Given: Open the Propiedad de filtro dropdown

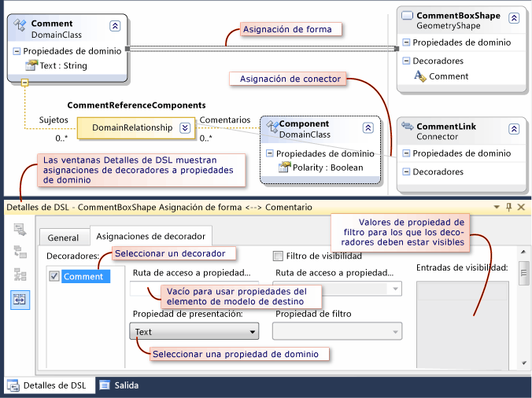Looking at the screenshot, I should [338, 331].
